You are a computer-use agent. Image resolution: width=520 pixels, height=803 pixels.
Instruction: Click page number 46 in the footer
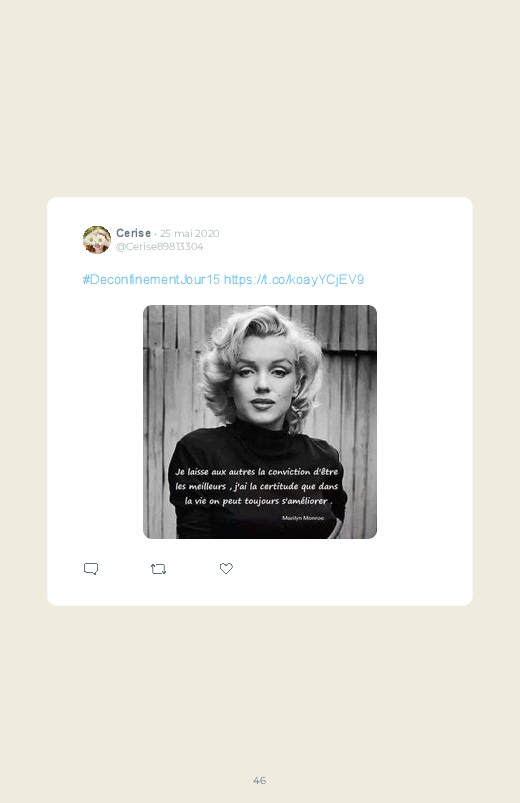[260, 780]
